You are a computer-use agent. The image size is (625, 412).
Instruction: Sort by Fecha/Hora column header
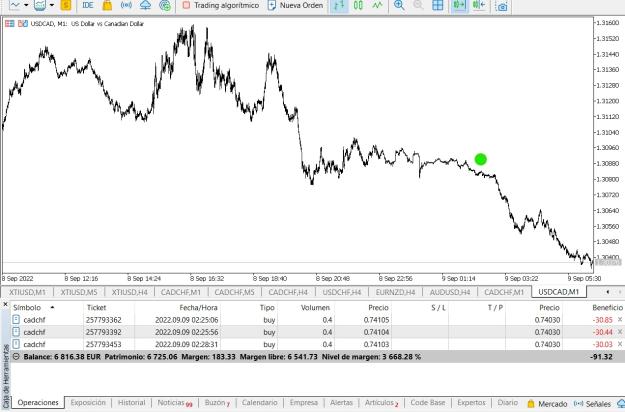[x=199, y=308]
